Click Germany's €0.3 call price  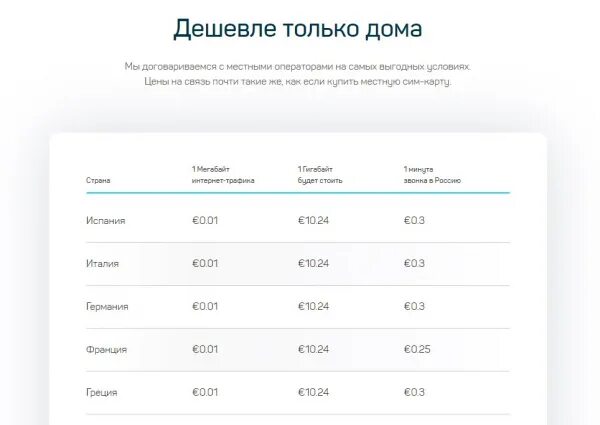(414, 306)
